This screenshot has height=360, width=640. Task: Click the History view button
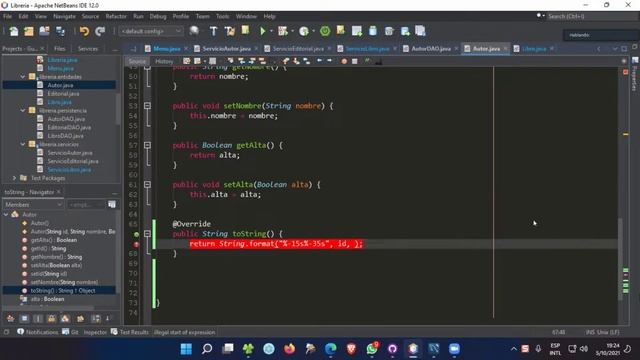(x=164, y=61)
